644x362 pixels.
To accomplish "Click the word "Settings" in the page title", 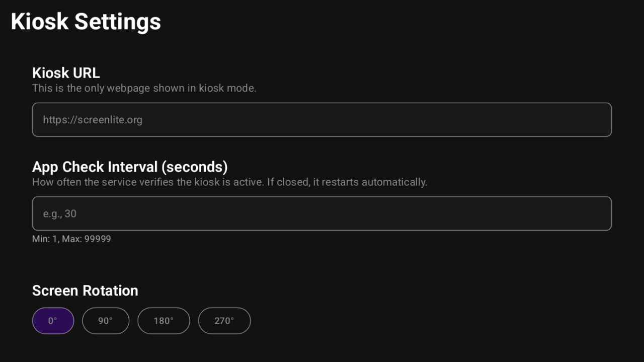I will point(118,22).
